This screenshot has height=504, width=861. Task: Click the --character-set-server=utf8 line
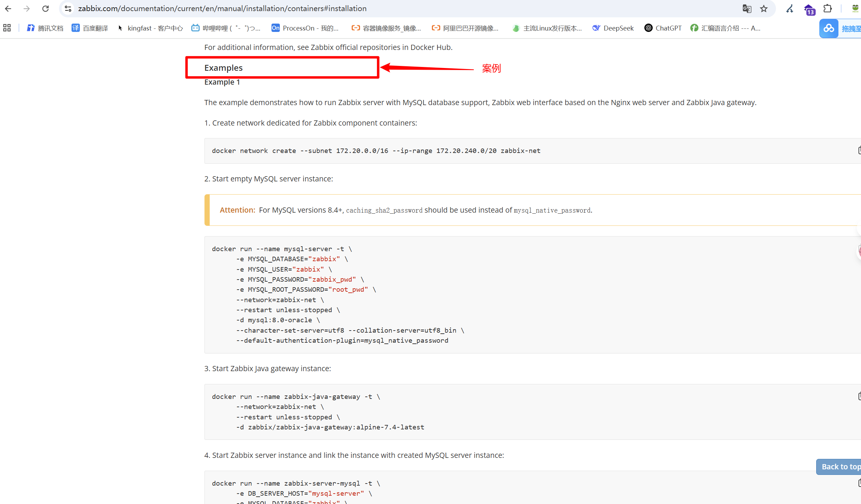350,331
